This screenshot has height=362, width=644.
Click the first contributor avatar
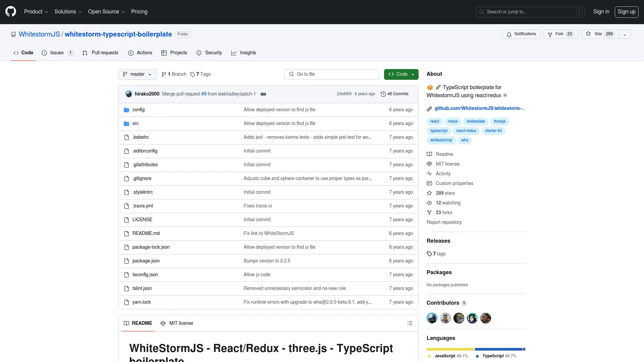tap(432, 318)
